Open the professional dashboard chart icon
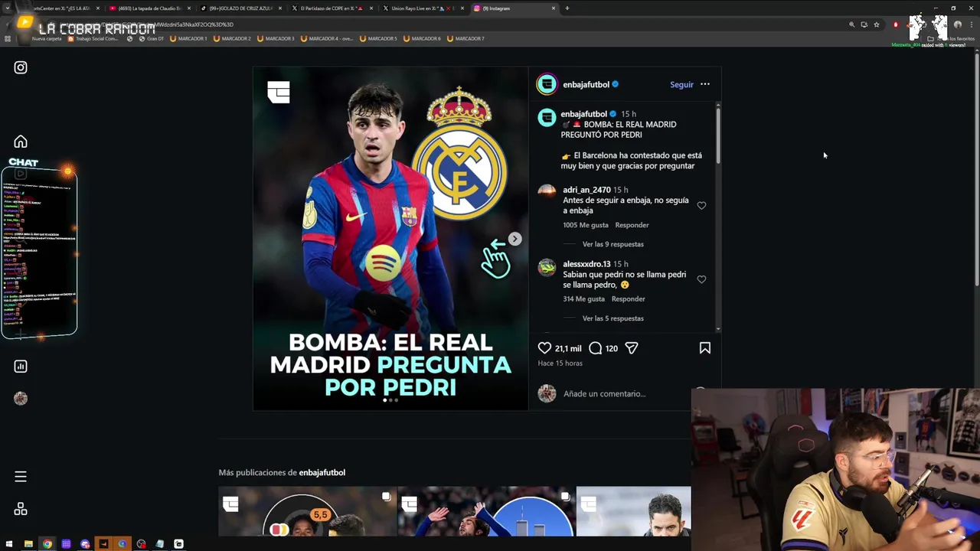 [21, 367]
